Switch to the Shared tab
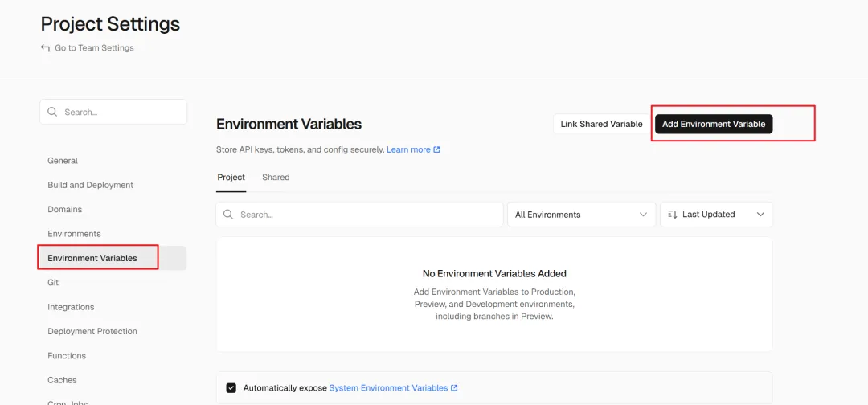Image resolution: width=868 pixels, height=405 pixels. pos(276,178)
